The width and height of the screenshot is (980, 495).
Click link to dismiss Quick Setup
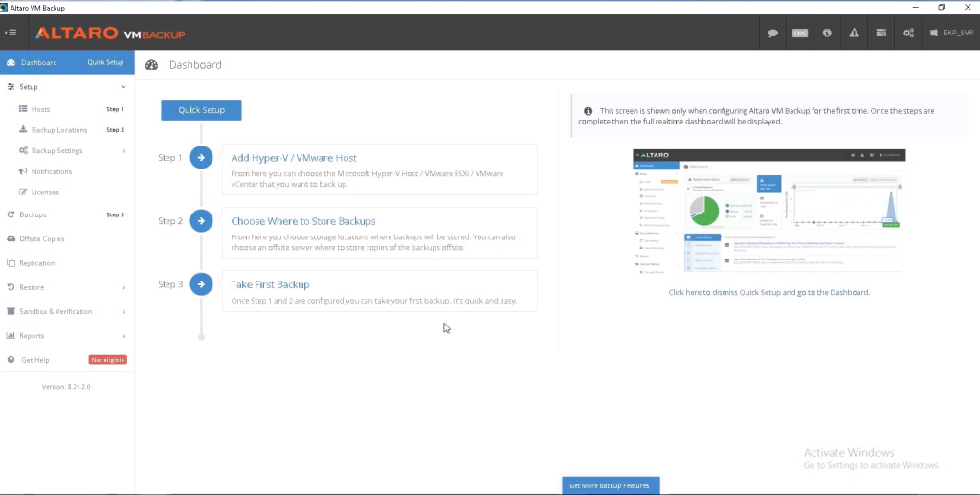pos(768,292)
